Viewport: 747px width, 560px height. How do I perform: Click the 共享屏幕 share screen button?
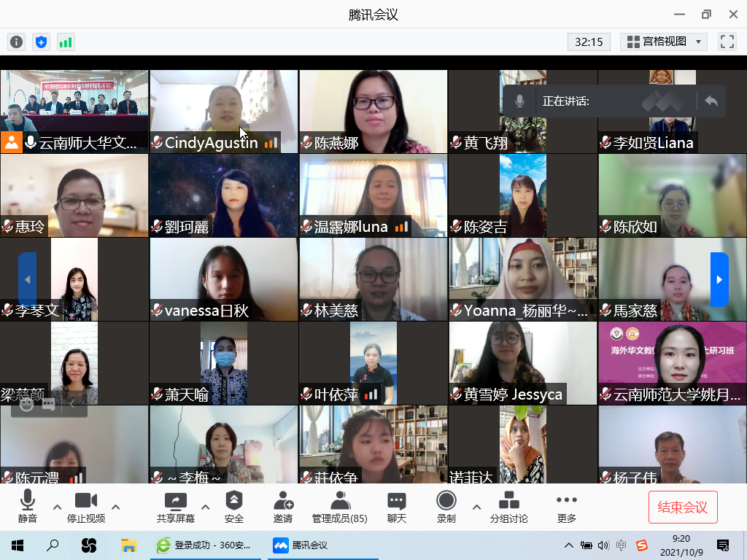tap(176, 506)
